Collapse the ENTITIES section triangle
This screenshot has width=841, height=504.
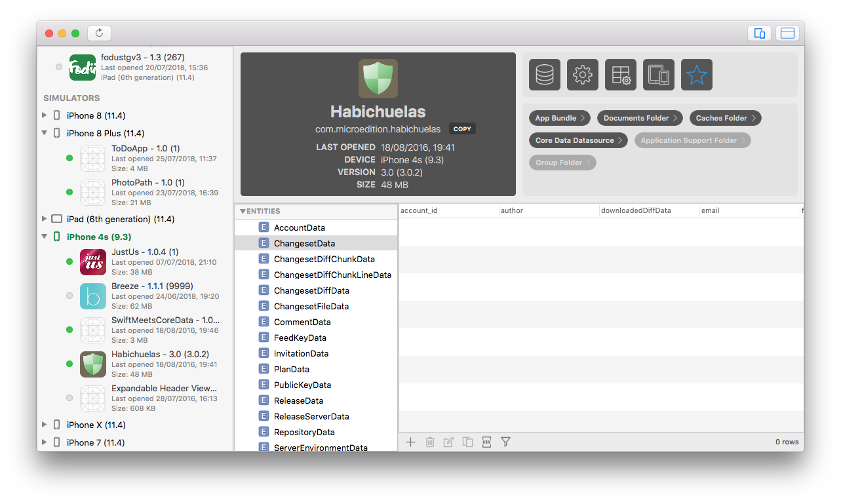coord(243,211)
